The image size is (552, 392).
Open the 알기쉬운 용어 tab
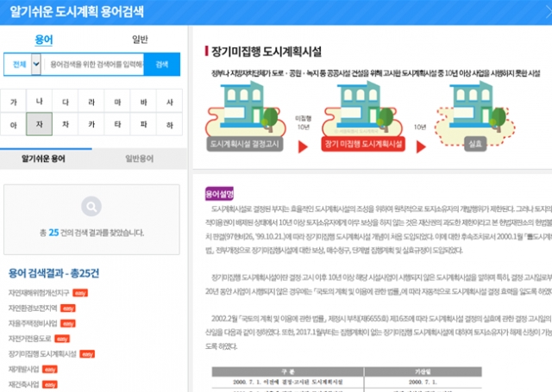[43, 159]
